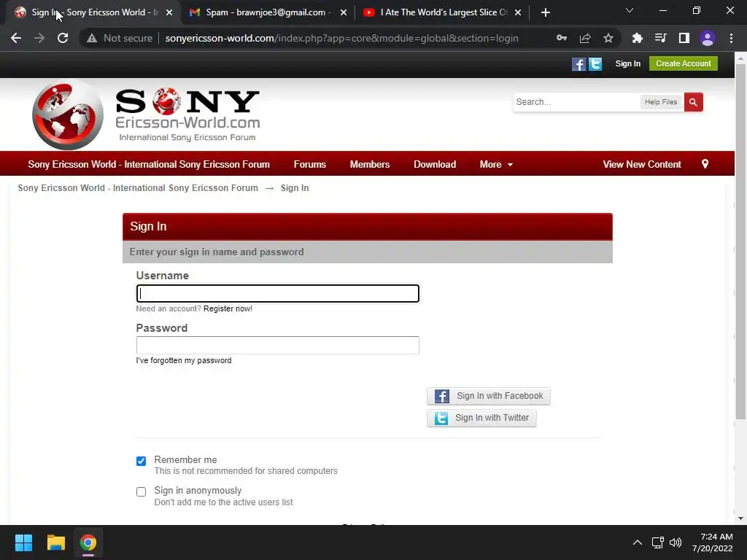This screenshot has width=747, height=560.
Task: Open the Download menu item
Action: (435, 164)
